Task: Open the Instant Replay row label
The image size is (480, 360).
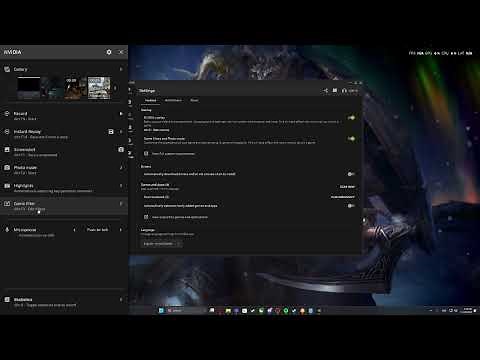Action: pos(27,132)
